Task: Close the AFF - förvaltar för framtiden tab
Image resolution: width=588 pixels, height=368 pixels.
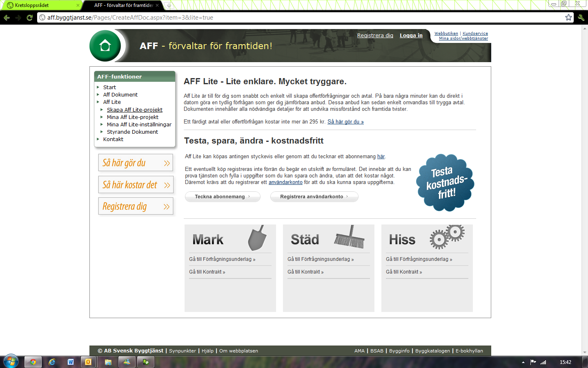Action: (157, 5)
